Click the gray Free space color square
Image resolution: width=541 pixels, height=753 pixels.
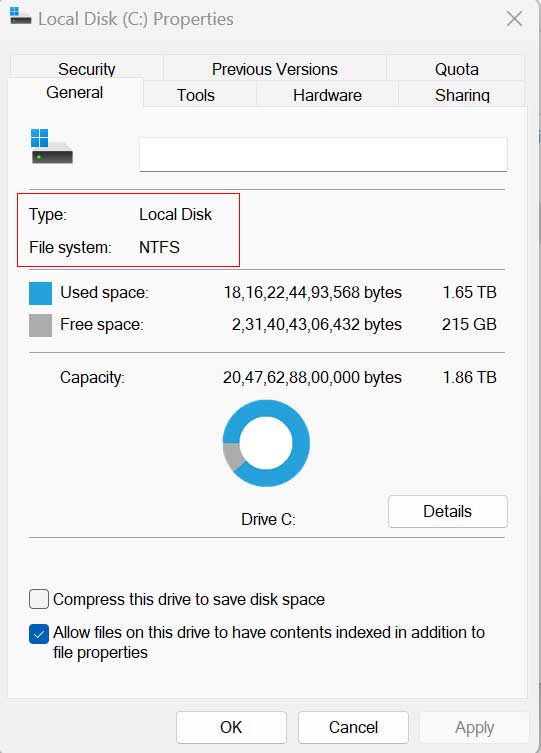(x=40, y=325)
